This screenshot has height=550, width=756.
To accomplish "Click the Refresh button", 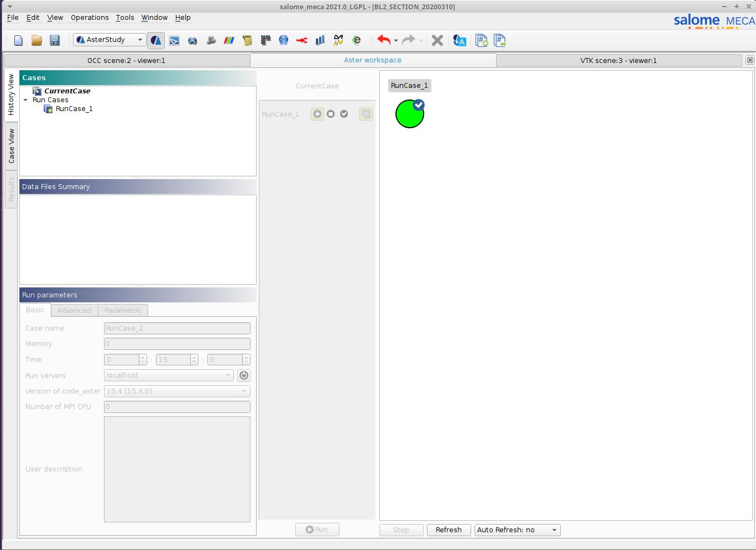I will point(449,530).
